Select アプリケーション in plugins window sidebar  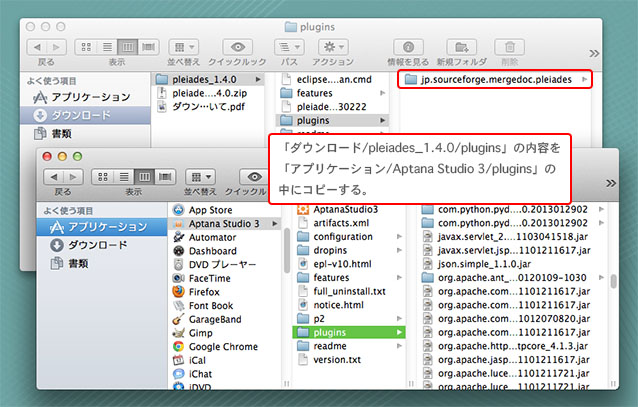(x=85, y=97)
